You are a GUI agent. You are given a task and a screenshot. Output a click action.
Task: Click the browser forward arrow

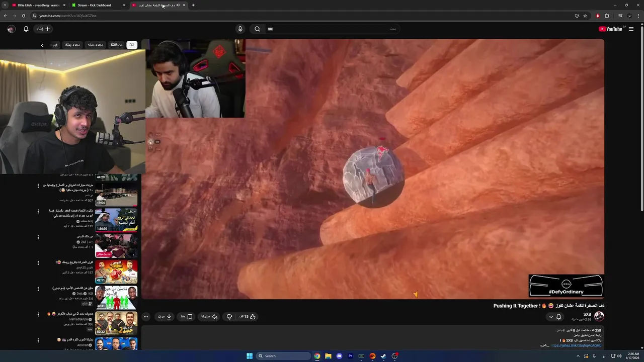coord(14,16)
